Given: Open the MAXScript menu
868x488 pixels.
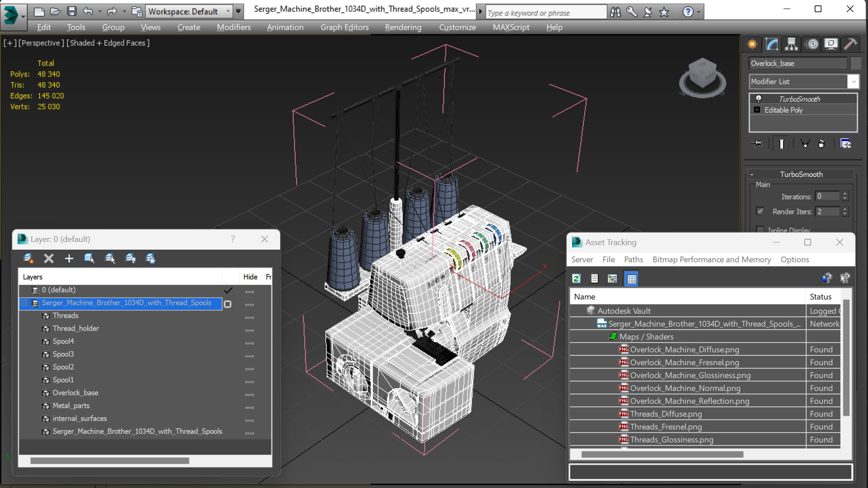Looking at the screenshot, I should click(x=511, y=27).
